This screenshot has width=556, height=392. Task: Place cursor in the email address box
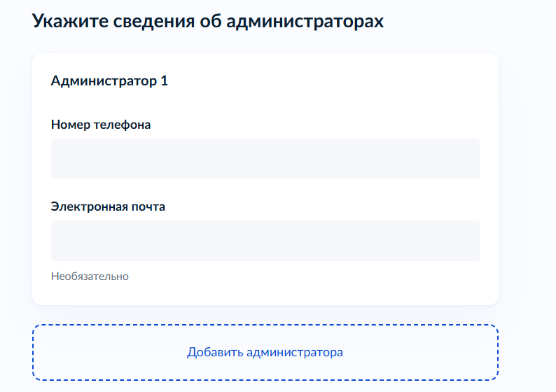click(265, 241)
